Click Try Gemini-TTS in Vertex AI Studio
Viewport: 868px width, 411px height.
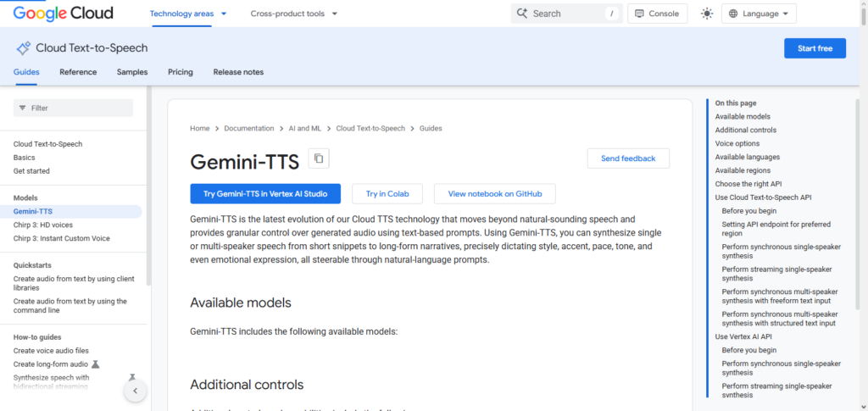[x=265, y=193]
